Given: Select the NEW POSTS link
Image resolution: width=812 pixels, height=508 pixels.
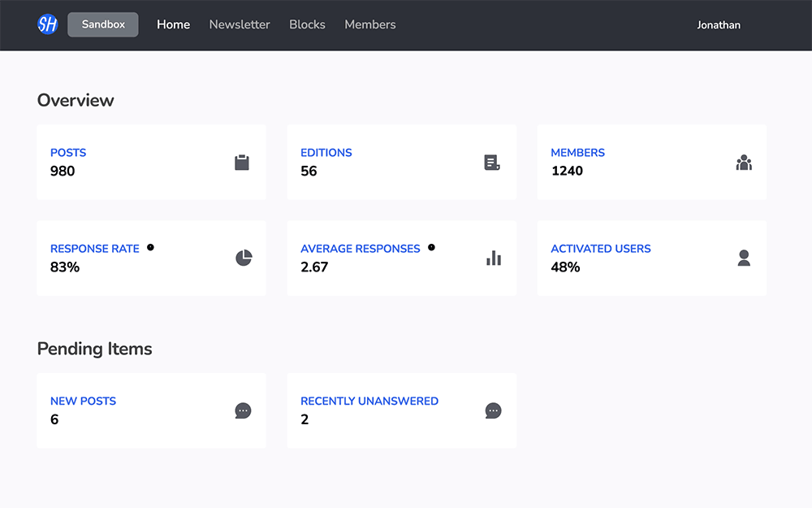Looking at the screenshot, I should [83, 401].
